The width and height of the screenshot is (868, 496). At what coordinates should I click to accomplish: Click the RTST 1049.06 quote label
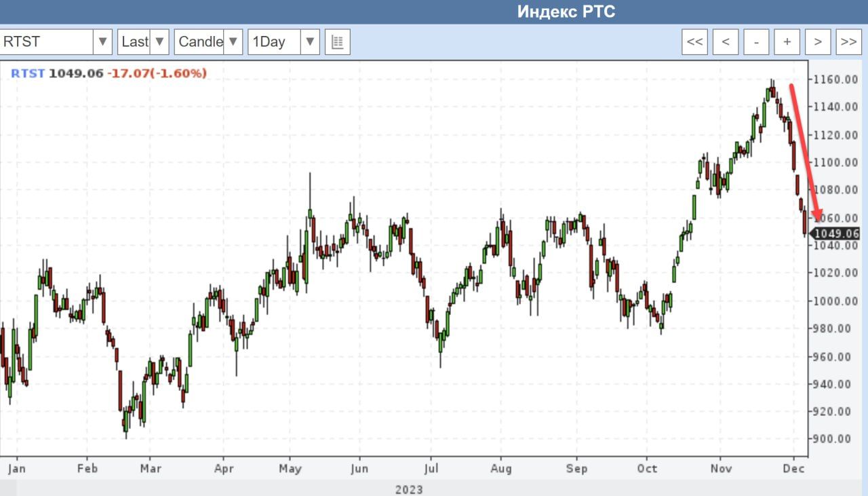(57, 73)
